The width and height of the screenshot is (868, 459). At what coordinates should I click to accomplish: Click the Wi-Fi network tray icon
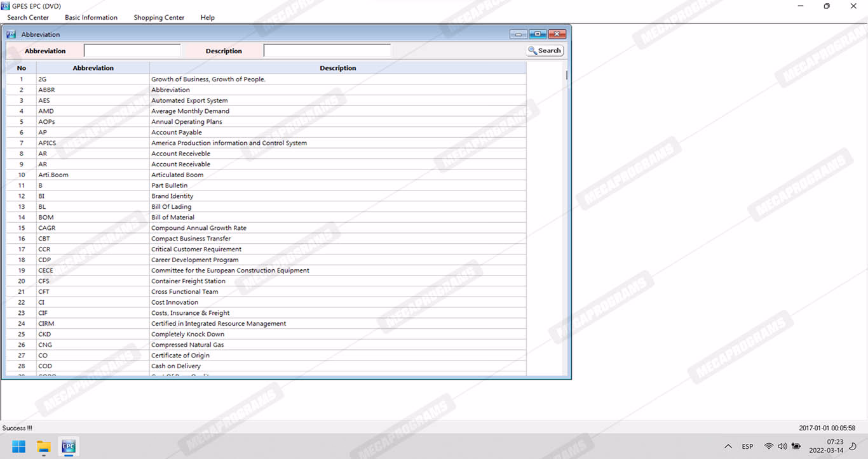pyautogui.click(x=769, y=447)
